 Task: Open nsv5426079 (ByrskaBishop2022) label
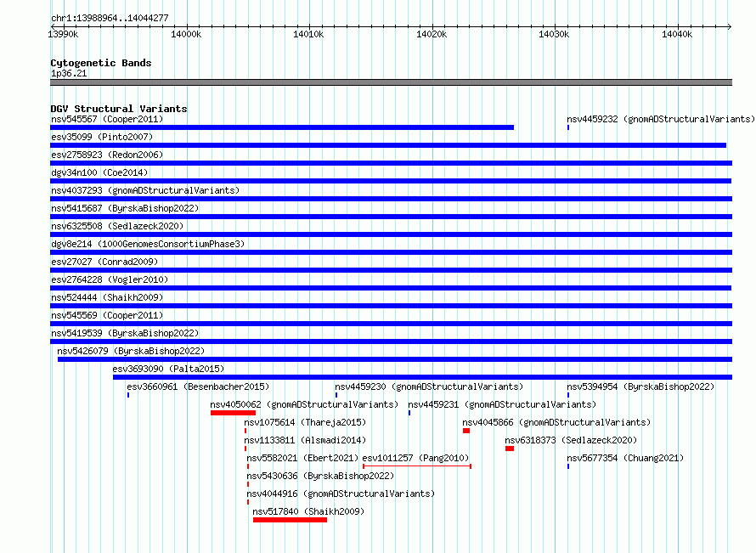click(131, 351)
